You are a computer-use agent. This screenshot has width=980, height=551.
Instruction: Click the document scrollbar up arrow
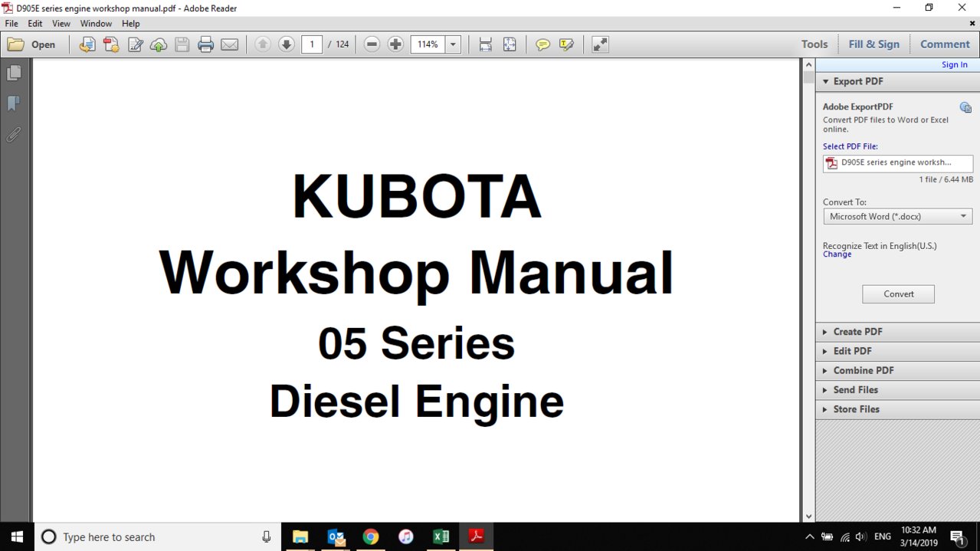tap(808, 64)
